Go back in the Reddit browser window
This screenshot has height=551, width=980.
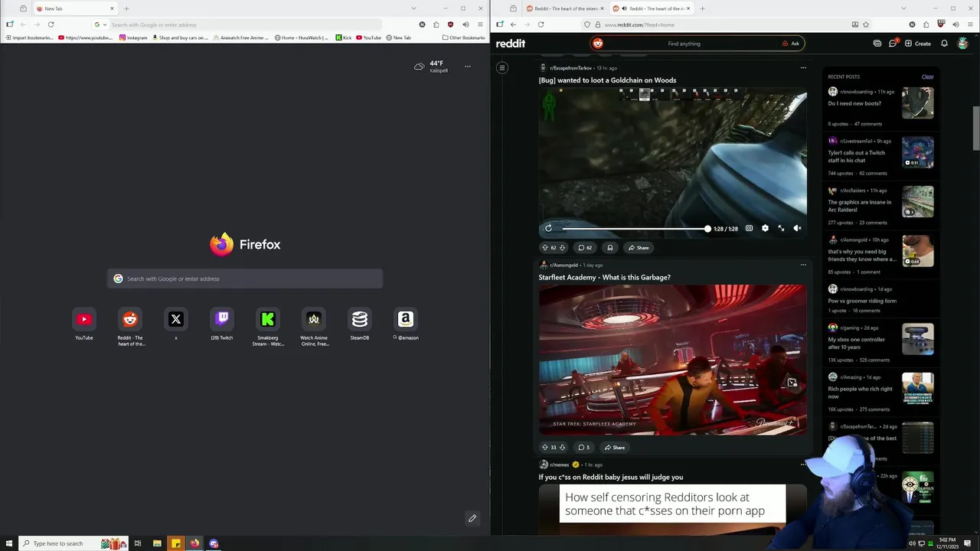point(513,24)
